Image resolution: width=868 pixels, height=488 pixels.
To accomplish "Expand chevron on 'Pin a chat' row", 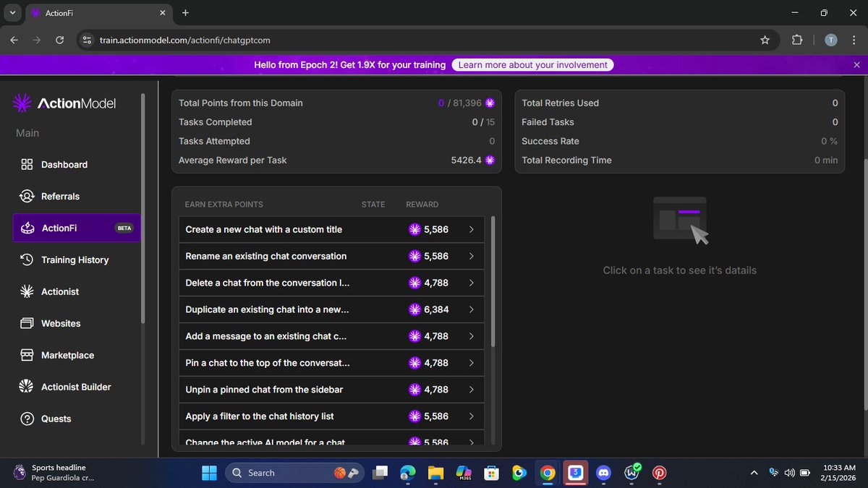I will (471, 363).
